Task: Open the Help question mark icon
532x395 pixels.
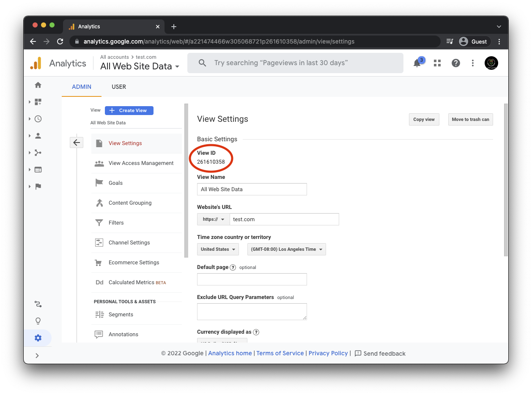Action: (x=455, y=63)
